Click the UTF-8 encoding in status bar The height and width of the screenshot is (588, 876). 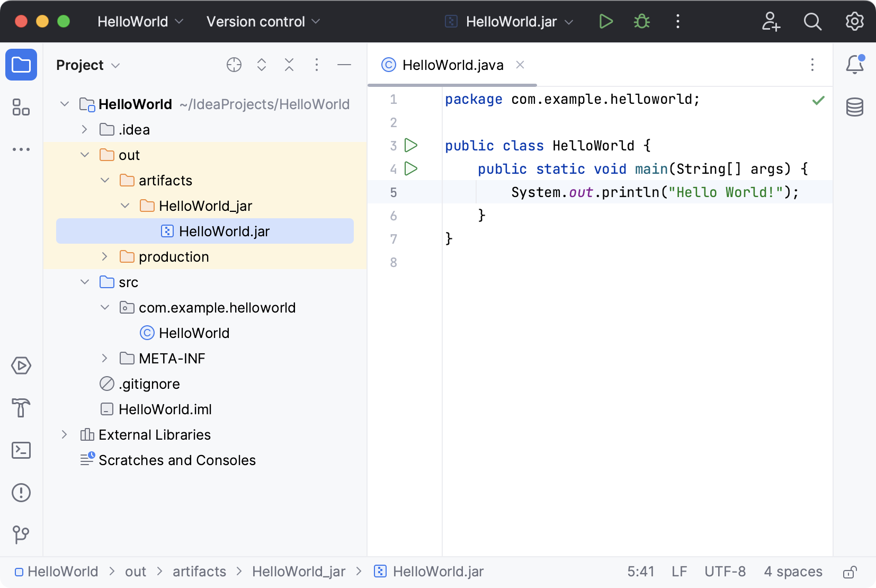click(x=725, y=572)
